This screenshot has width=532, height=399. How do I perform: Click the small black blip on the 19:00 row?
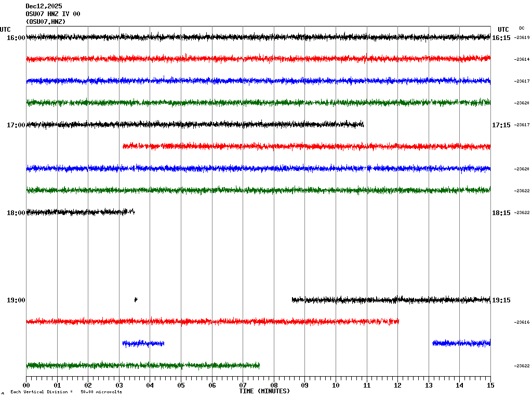[x=136, y=299]
